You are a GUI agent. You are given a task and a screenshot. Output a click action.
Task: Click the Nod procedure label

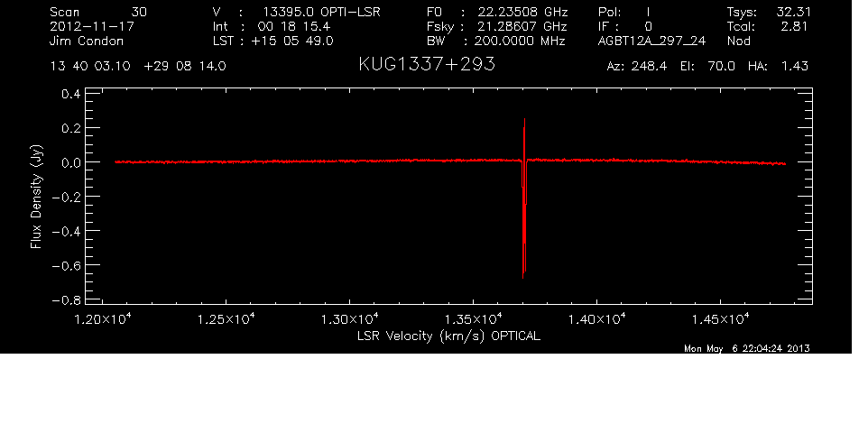click(x=738, y=41)
